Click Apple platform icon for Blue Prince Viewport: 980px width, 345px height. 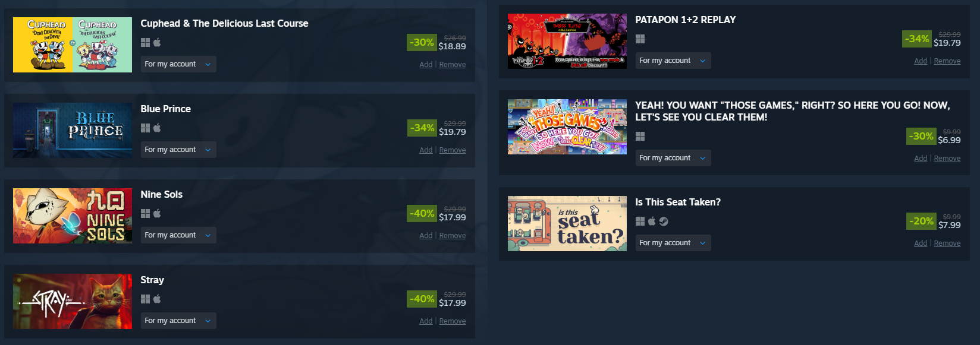[157, 128]
